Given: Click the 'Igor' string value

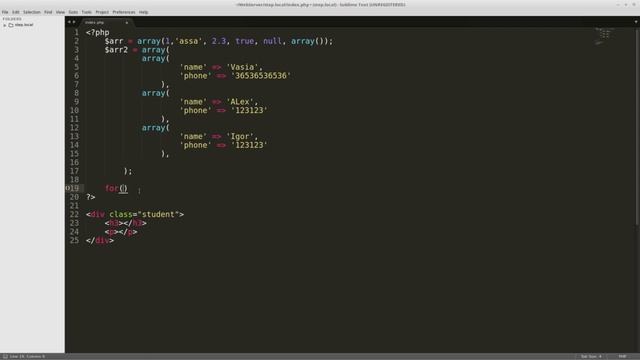Looking at the screenshot, I should 240,136.
